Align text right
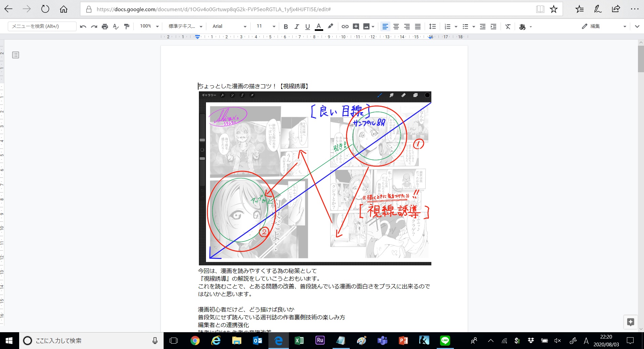 [x=407, y=27]
